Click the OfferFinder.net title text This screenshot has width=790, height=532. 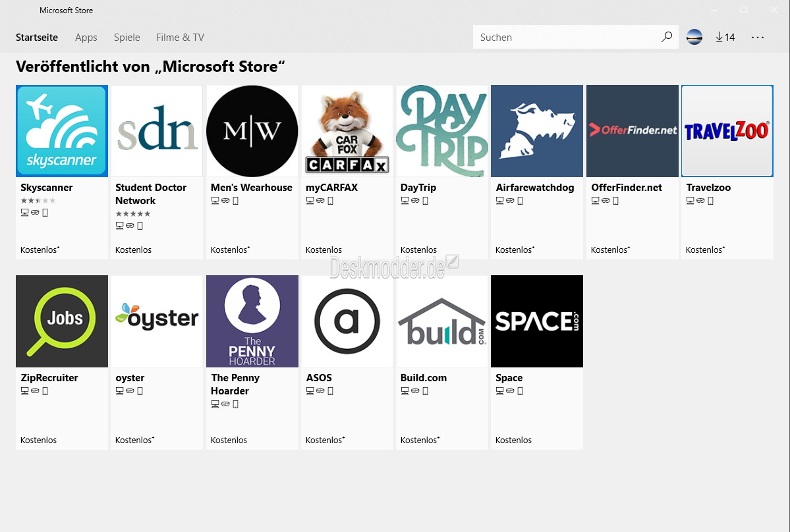(x=626, y=187)
